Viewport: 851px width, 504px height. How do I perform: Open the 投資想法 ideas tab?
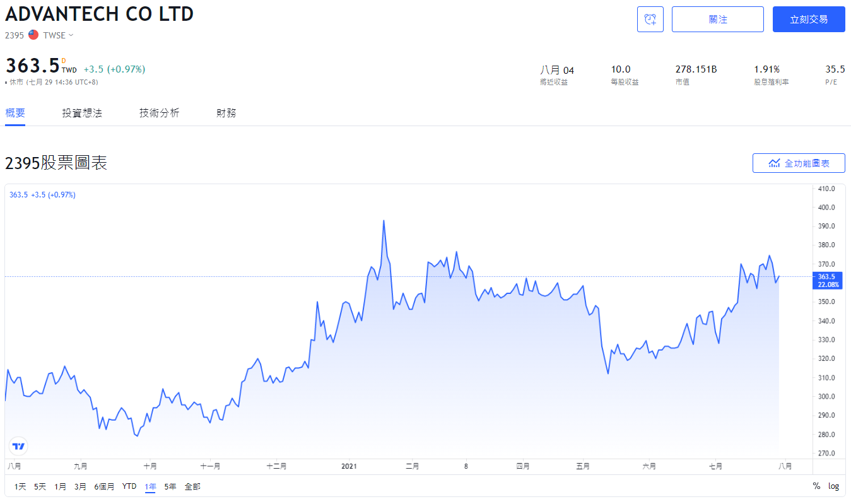pyautogui.click(x=82, y=113)
